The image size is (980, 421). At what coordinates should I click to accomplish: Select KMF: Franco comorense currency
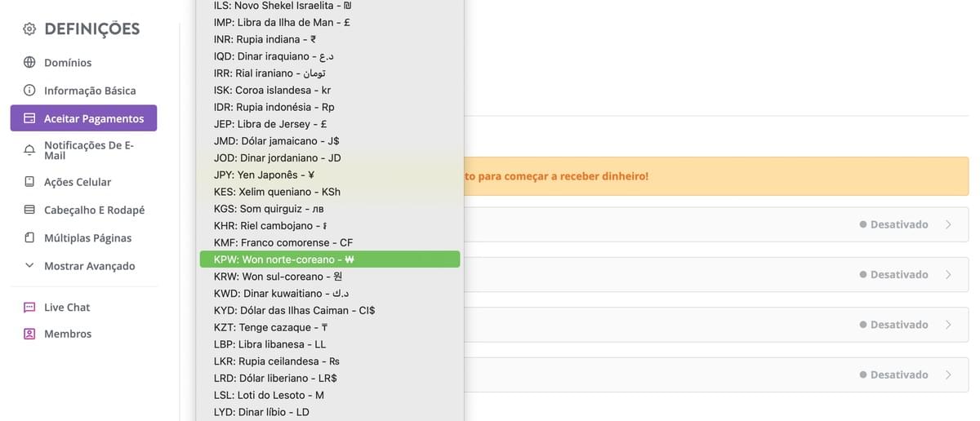(330, 242)
